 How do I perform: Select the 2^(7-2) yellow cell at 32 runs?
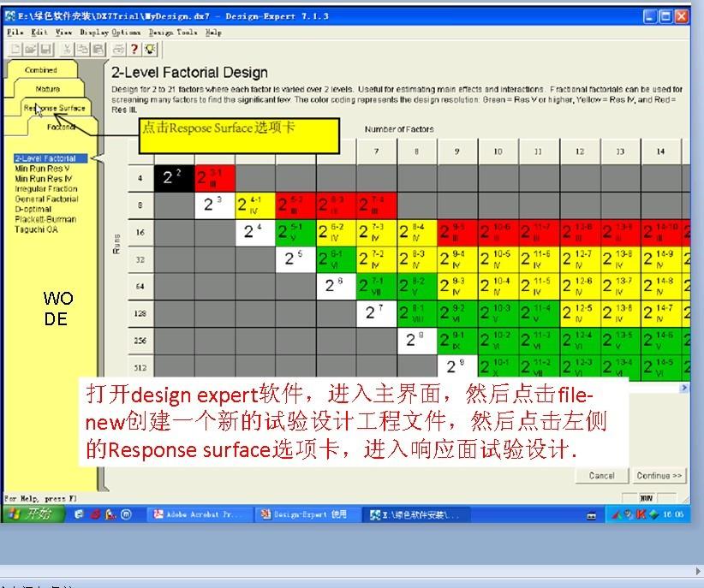[x=377, y=259]
